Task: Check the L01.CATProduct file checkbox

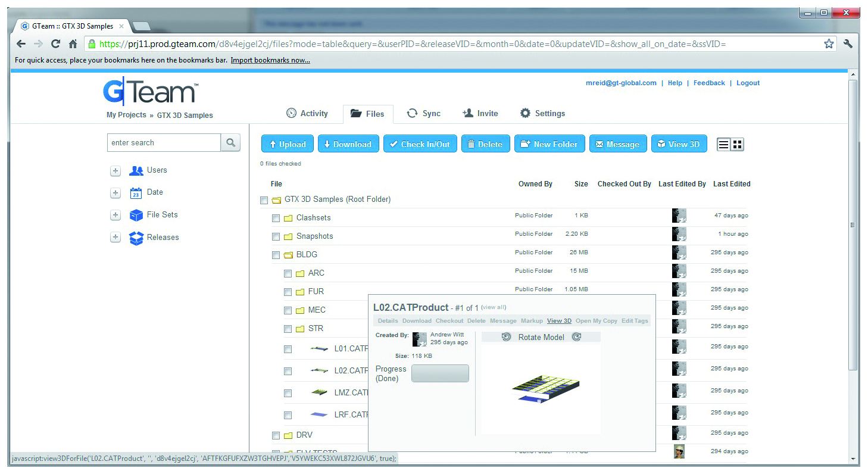Action: click(x=288, y=350)
